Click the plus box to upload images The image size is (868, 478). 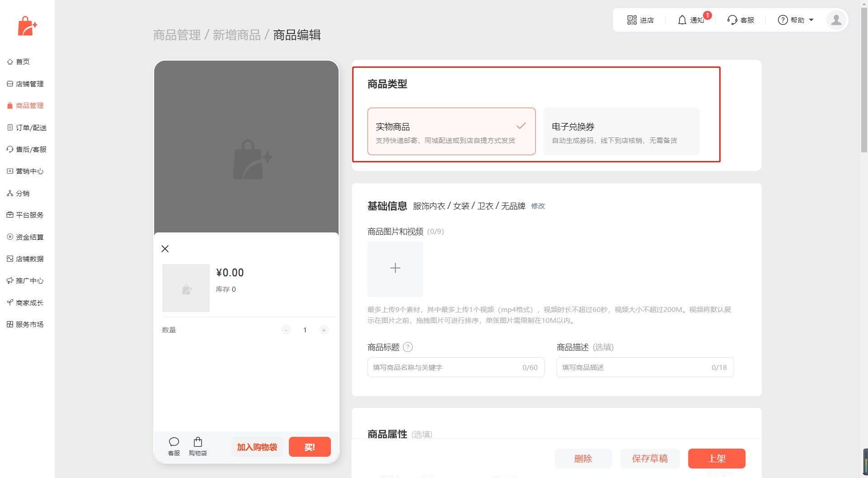click(x=395, y=269)
